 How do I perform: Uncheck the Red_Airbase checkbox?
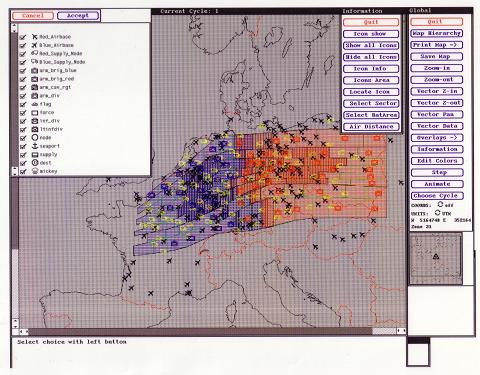point(23,37)
